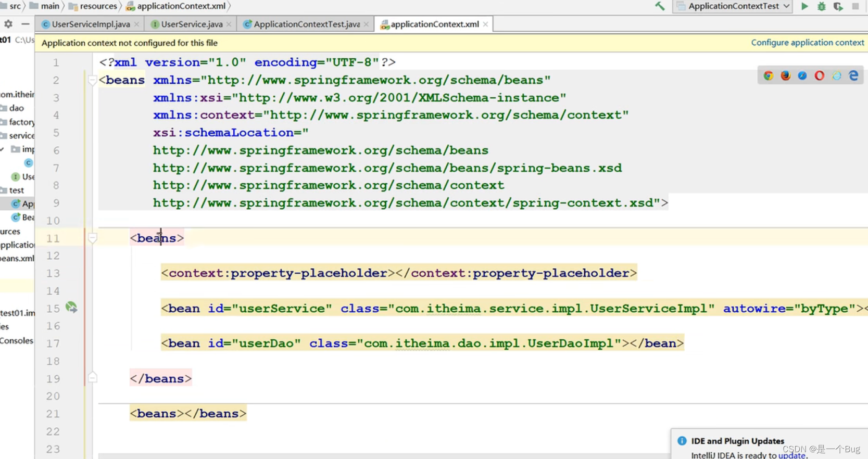This screenshot has width=868, height=459.
Task: Click the xml version declaration on line 1
Action: click(247, 62)
